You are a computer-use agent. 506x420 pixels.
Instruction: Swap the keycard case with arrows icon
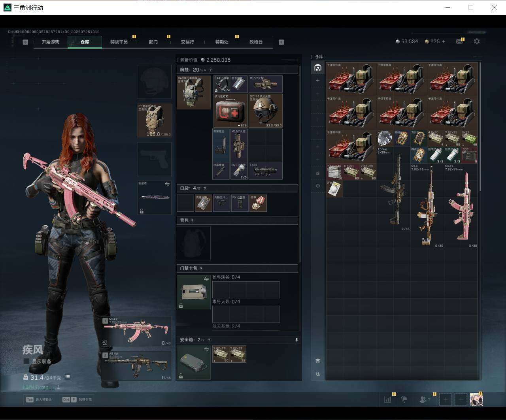pyautogui.click(x=206, y=279)
